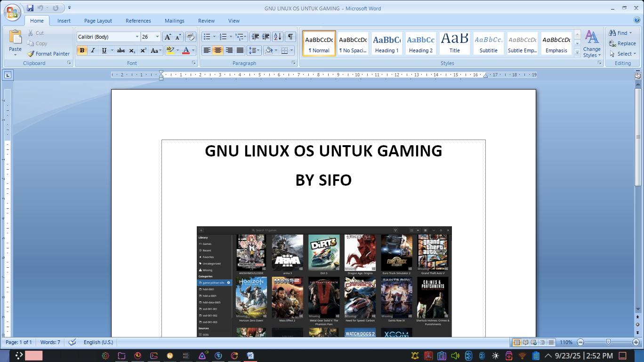Open the font size dropdown
The image size is (644, 362).
point(158,37)
